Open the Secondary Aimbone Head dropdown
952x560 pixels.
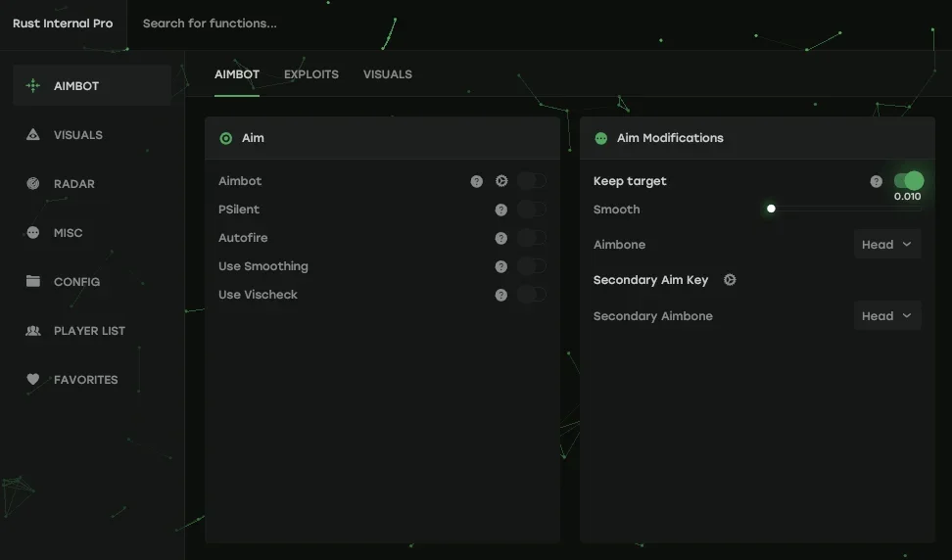coord(887,316)
